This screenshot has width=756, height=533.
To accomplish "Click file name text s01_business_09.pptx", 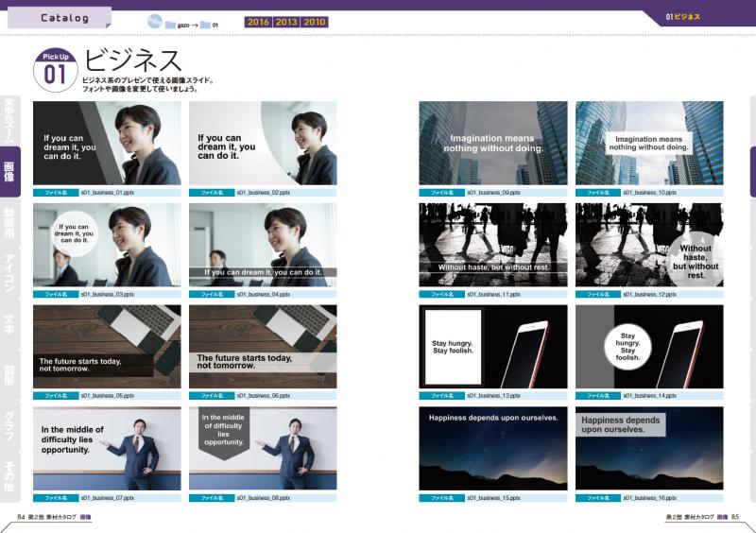I will pos(493,193).
